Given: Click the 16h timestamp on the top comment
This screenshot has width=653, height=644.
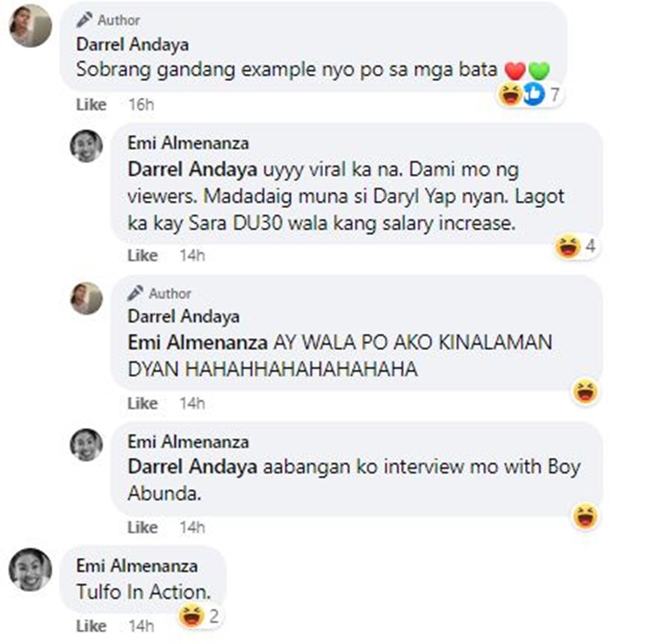Looking at the screenshot, I should pyautogui.click(x=141, y=104).
